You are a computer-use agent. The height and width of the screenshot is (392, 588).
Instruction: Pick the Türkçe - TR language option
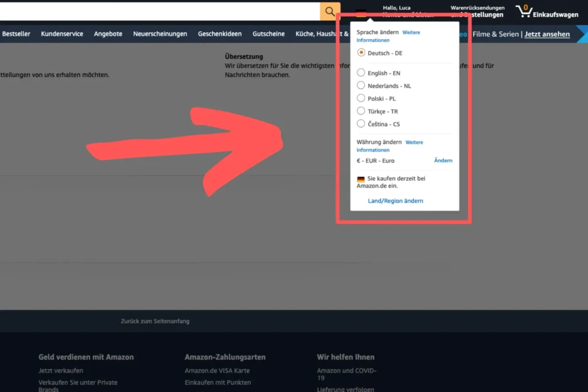click(x=361, y=111)
